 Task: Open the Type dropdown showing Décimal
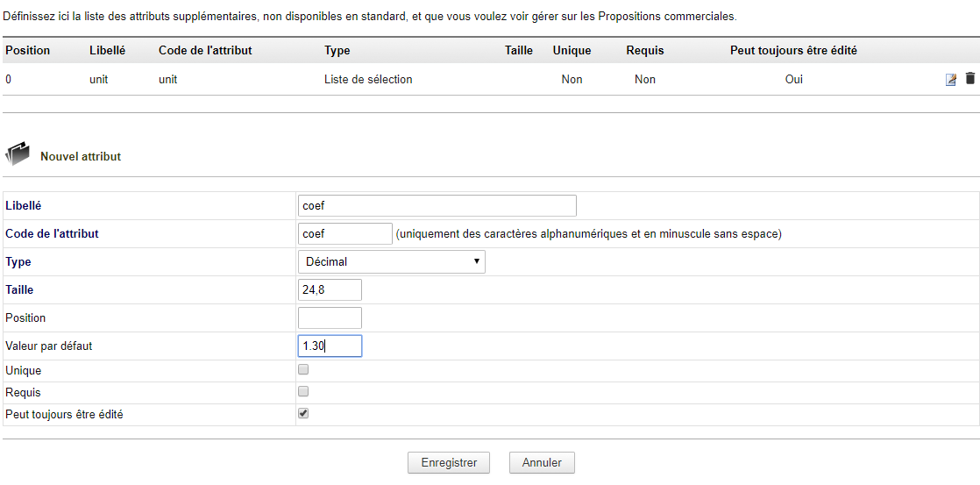[392, 262]
